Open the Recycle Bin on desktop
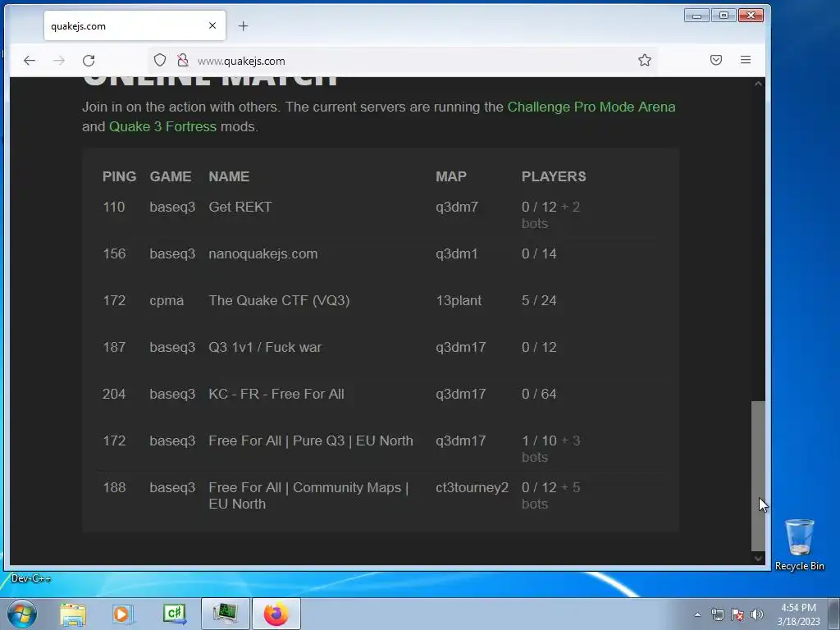 click(x=799, y=545)
